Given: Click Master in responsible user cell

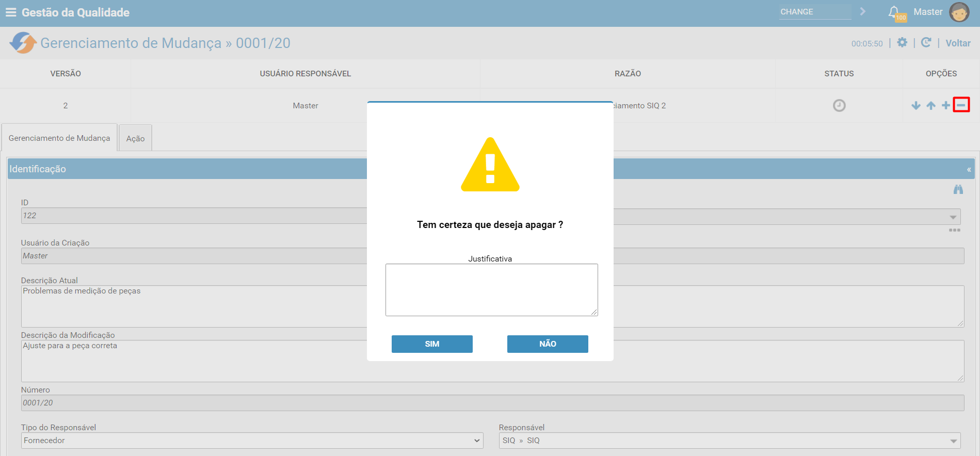Looking at the screenshot, I should (x=306, y=105).
